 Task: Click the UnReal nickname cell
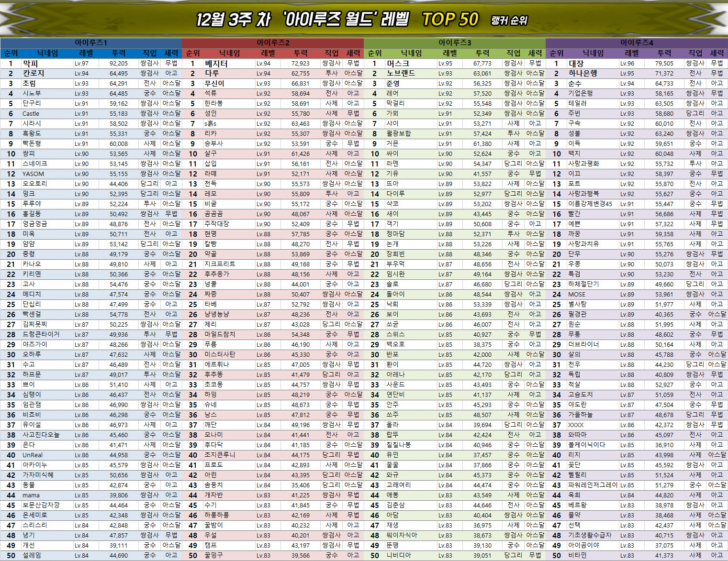pyautogui.click(x=33, y=455)
